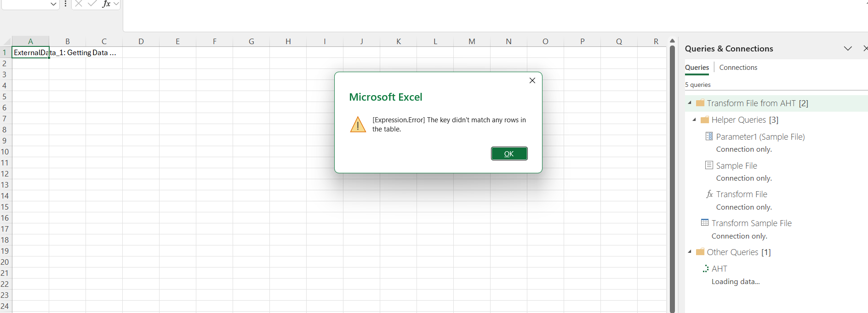This screenshot has width=868, height=313.
Task: Select the Transform Sample File table icon
Action: pyautogui.click(x=704, y=222)
